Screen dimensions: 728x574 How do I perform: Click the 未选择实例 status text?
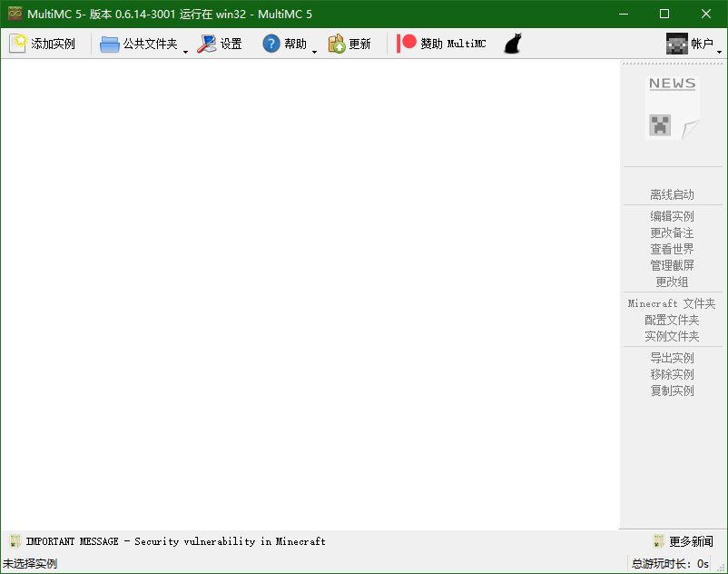(x=30, y=564)
